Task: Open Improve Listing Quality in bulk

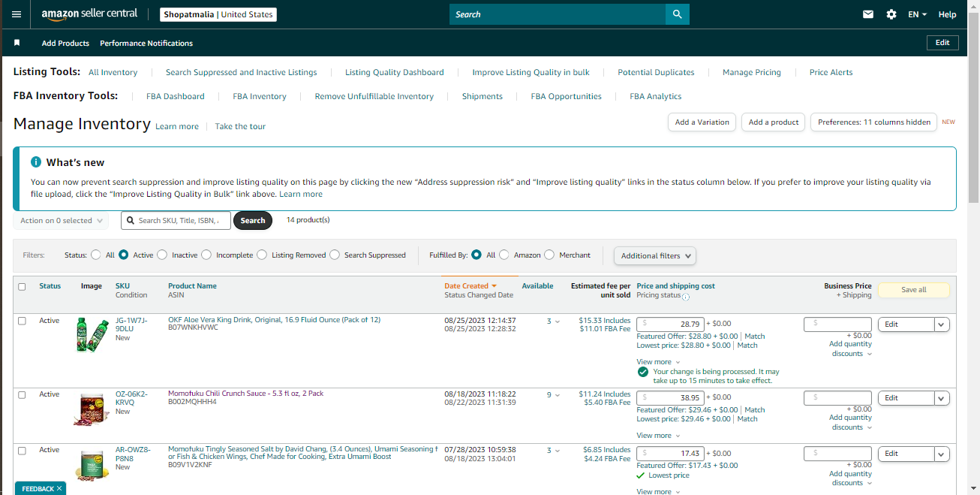Action: point(531,72)
